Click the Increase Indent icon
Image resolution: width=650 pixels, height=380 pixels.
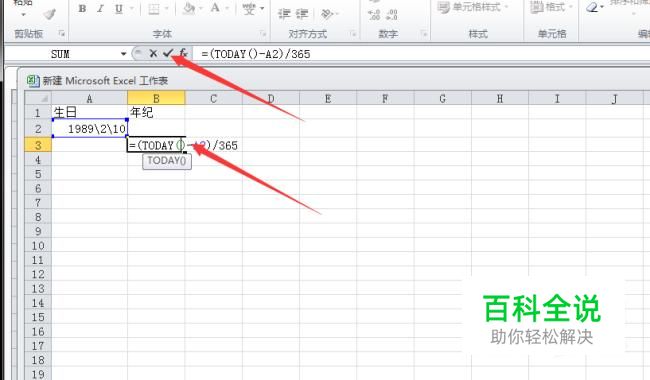click(302, 14)
